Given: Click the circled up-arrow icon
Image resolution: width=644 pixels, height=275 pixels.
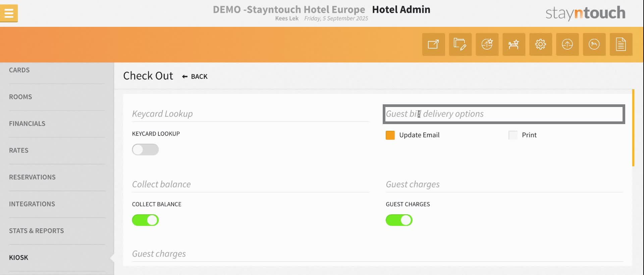Looking at the screenshot, I should (x=567, y=44).
